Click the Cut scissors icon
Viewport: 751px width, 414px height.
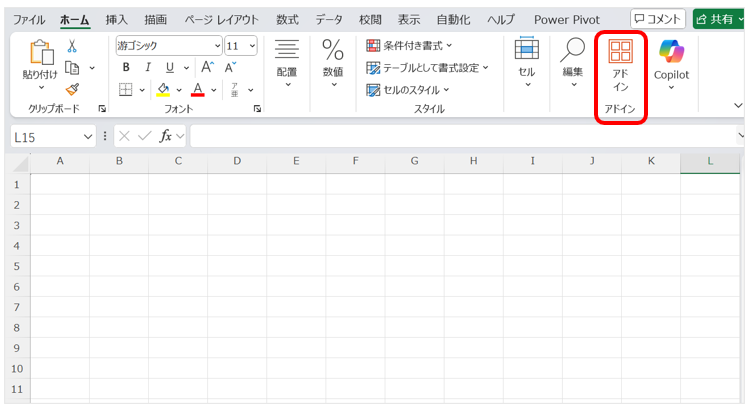[x=72, y=46]
